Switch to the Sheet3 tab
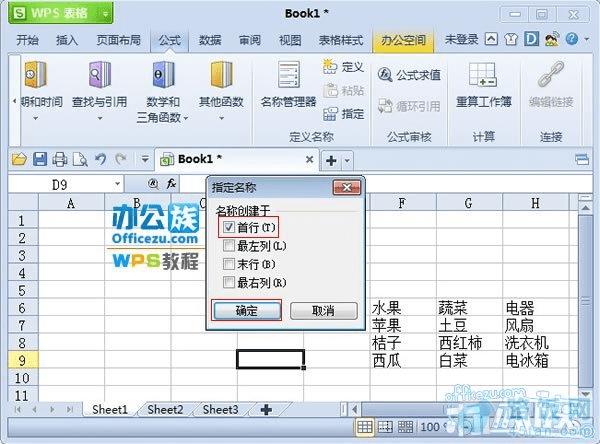The width and height of the screenshot is (600, 444). 220,410
